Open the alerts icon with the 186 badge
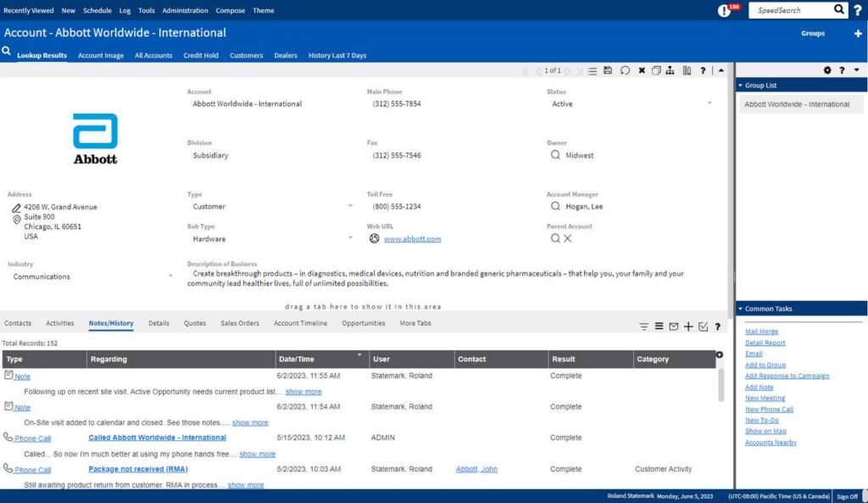This screenshot has width=868, height=503. 725,11
